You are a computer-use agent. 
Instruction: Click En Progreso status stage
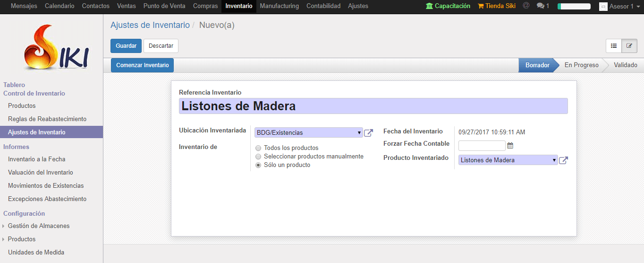[581, 65]
